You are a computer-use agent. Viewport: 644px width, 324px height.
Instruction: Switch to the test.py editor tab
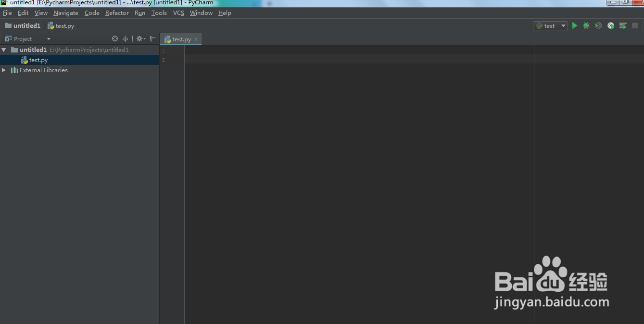click(181, 39)
